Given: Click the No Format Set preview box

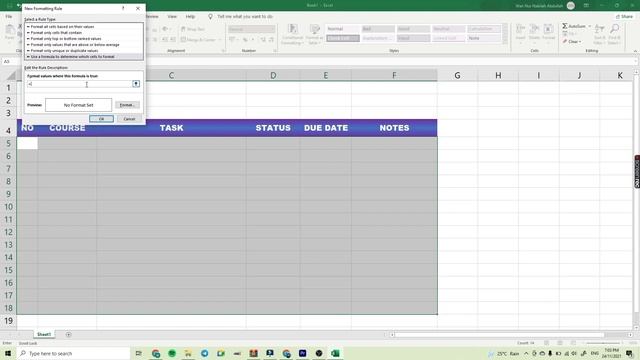Looking at the screenshot, I should [x=78, y=105].
